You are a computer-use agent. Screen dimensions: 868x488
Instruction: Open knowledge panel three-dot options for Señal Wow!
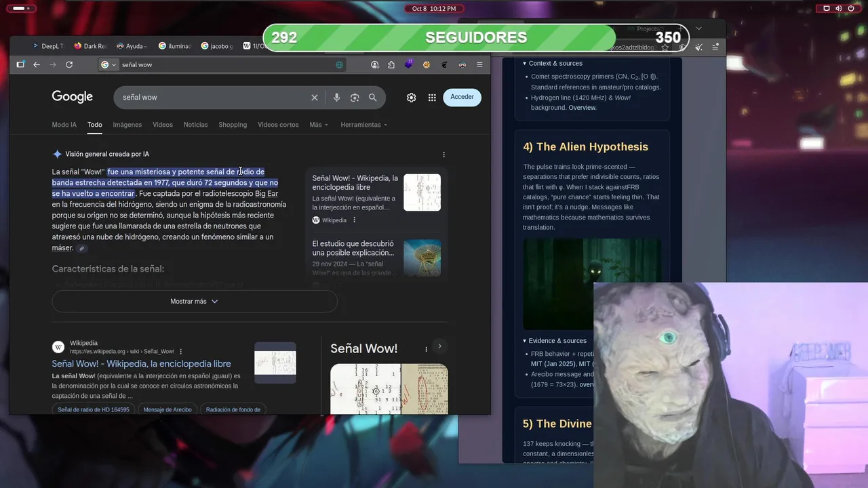tap(426, 349)
